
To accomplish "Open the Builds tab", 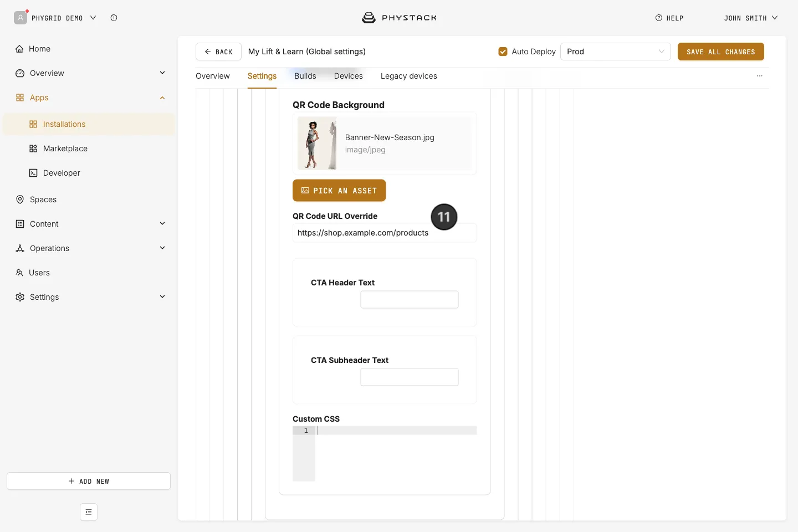I will coord(305,76).
